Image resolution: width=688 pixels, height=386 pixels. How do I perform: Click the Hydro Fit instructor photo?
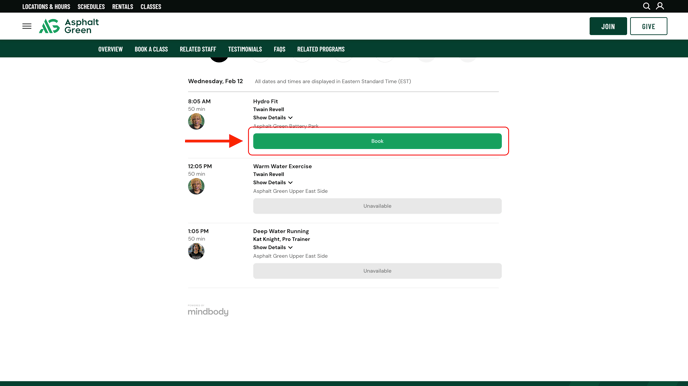point(196,122)
